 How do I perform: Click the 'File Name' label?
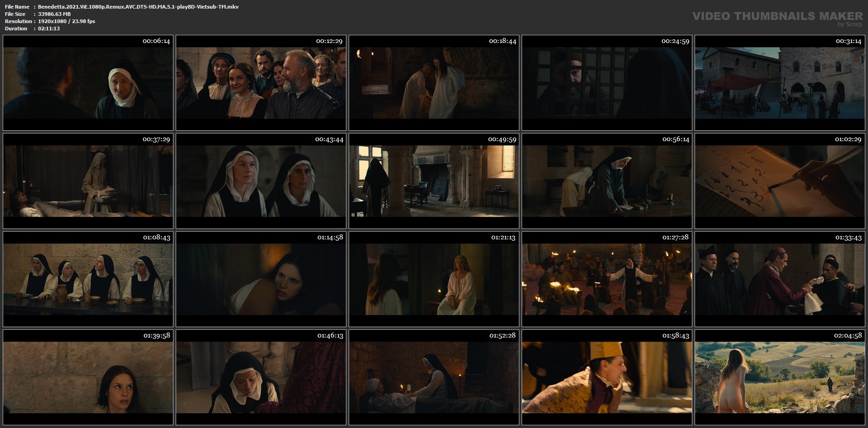pos(17,7)
